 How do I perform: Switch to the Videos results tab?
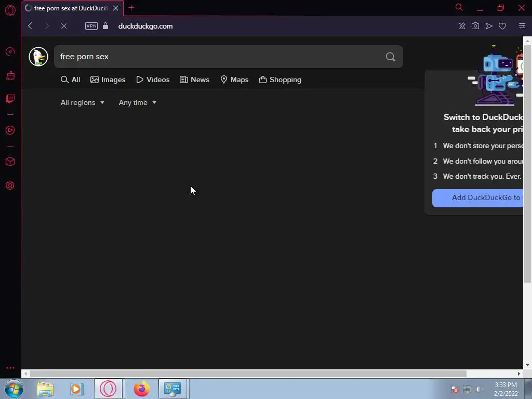coord(153,79)
